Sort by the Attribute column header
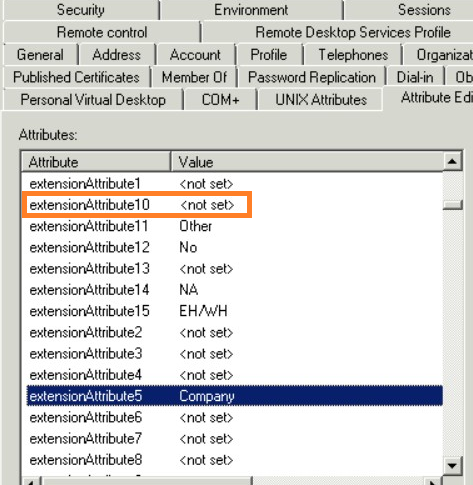This screenshot has height=485, width=473. click(x=96, y=162)
